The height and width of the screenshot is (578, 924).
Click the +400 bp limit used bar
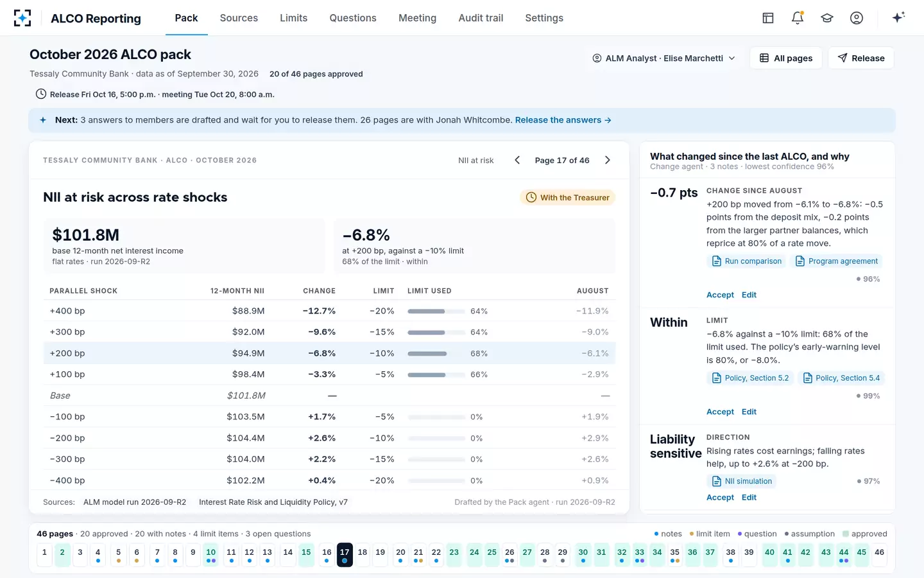coord(436,311)
